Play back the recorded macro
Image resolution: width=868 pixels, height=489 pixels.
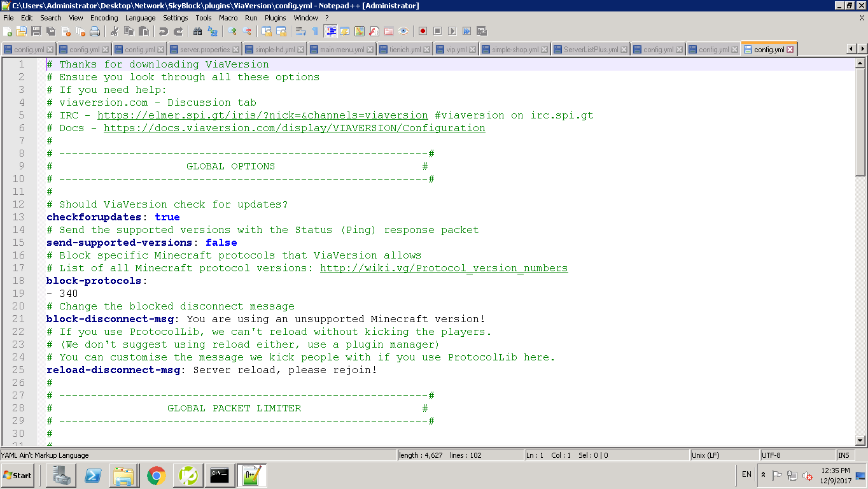[x=452, y=31]
